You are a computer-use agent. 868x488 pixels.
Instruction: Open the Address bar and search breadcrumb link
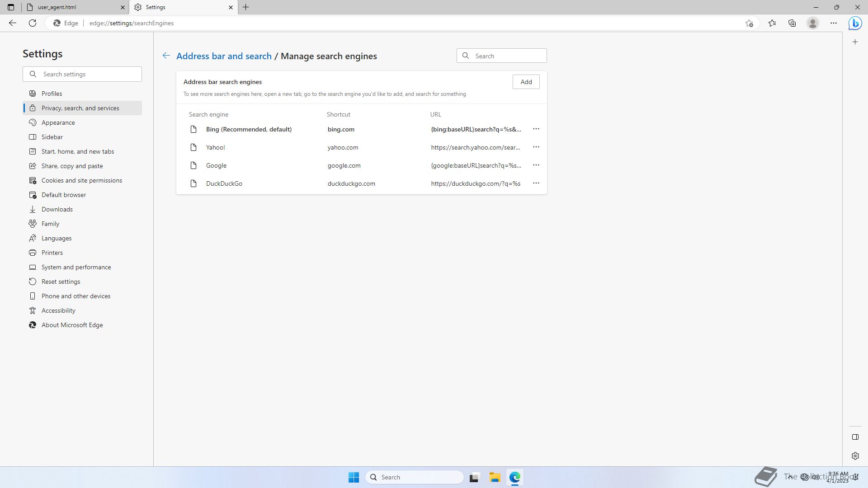tap(224, 56)
